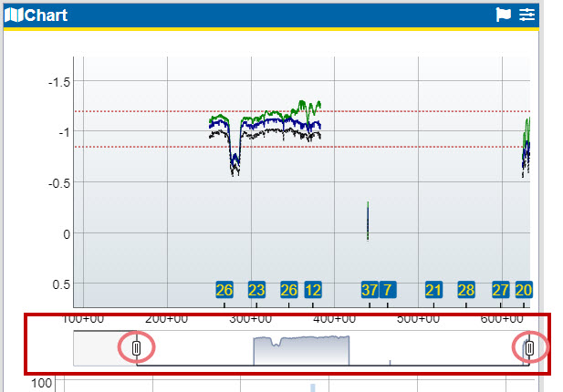This screenshot has height=392, width=563.
Task: Grab the left range slider handle
Action: [x=136, y=348]
